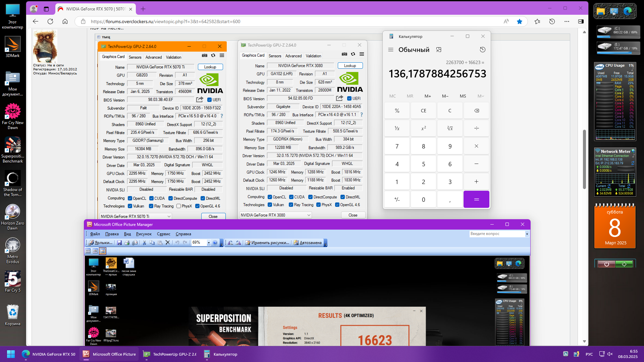Click the Cut scissors icon
The height and width of the screenshot is (362, 644).
pos(144,243)
